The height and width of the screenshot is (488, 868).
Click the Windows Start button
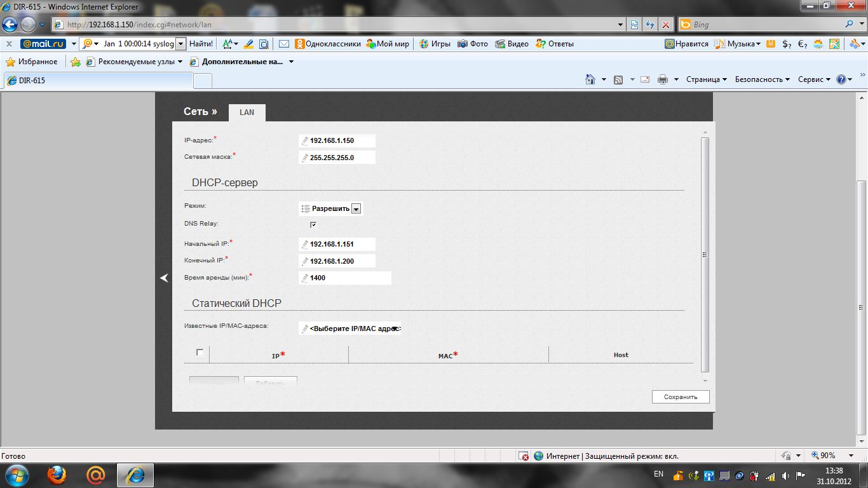pos(16,475)
